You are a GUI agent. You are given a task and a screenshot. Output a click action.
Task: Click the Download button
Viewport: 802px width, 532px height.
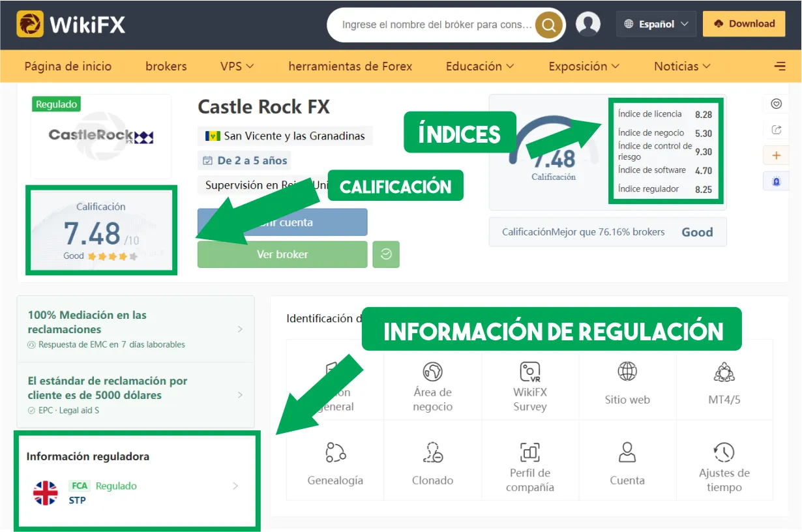744,24
